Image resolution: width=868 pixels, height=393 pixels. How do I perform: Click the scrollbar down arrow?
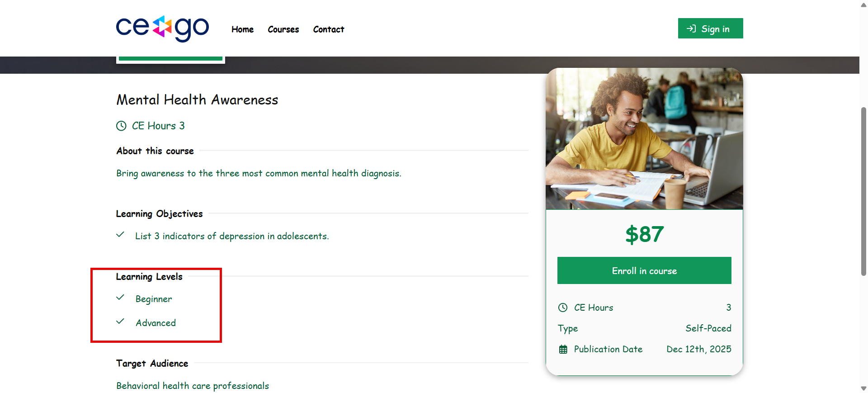pos(863,388)
